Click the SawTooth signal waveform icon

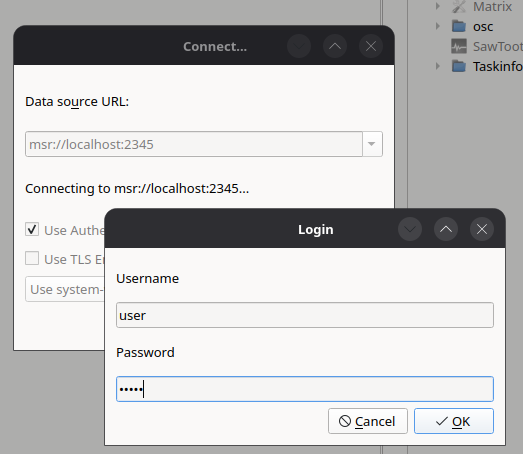(459, 46)
